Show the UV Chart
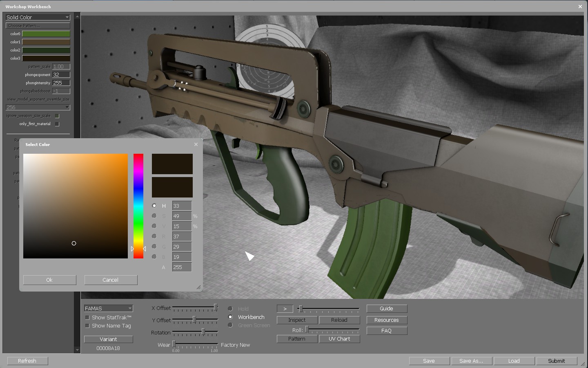Image resolution: width=588 pixels, height=368 pixels. [x=340, y=339]
